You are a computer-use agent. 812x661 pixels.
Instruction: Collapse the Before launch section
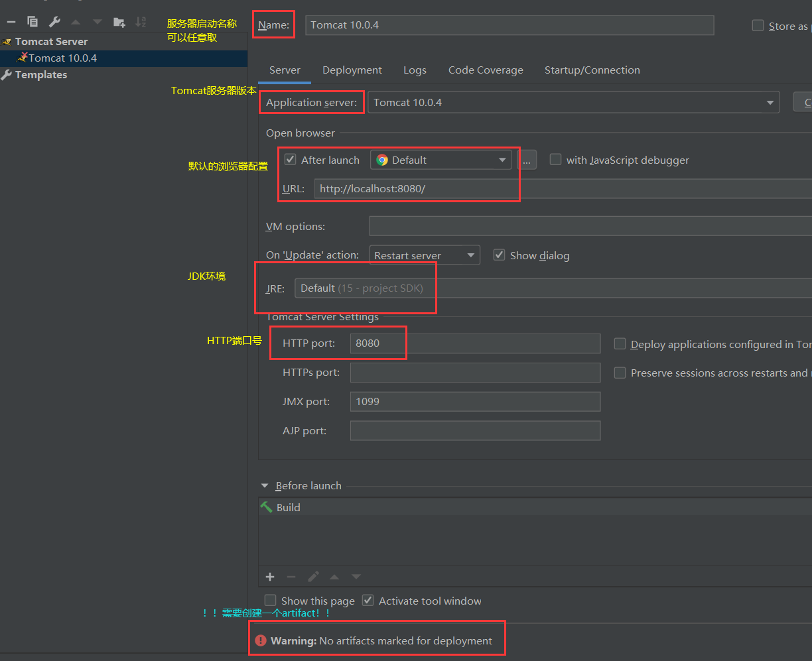pos(265,486)
